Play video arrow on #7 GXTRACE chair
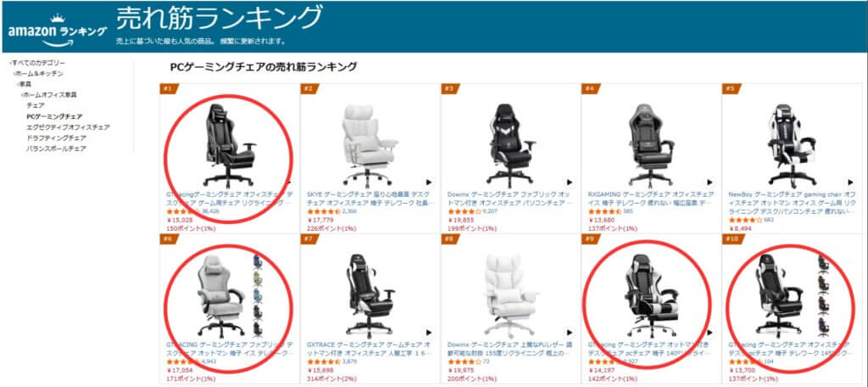The image size is (868, 387). coord(429,333)
